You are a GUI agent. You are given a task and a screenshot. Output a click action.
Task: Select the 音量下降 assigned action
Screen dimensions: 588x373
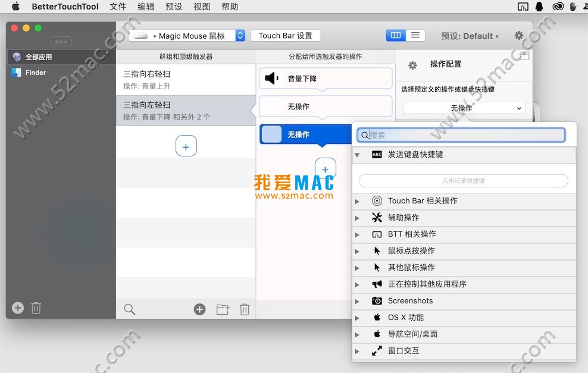pyautogui.click(x=326, y=79)
